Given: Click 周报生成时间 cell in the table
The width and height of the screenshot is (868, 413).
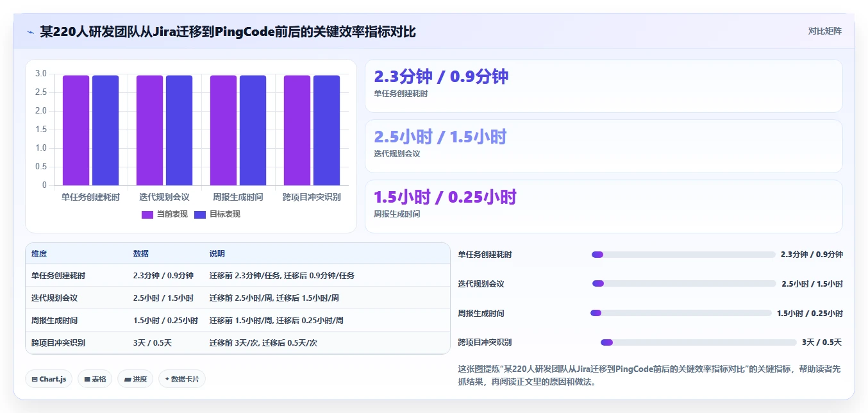Looking at the screenshot, I should click(54, 321).
